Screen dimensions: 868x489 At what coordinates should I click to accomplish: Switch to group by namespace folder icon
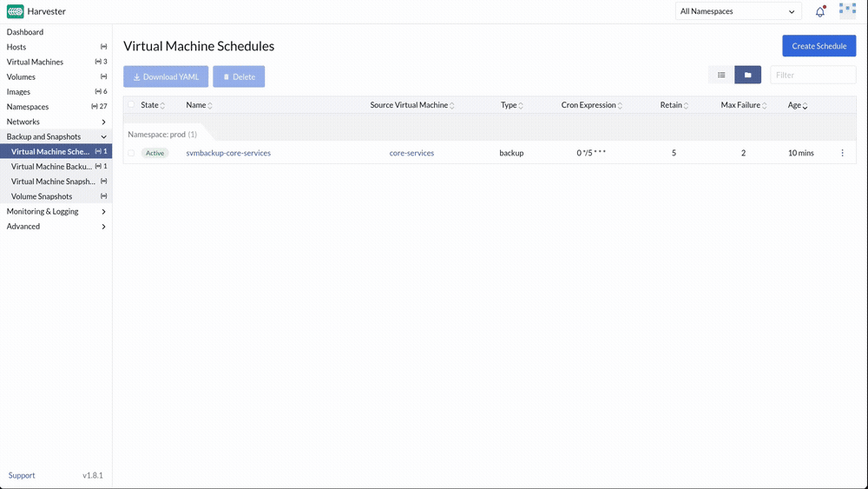coord(748,75)
